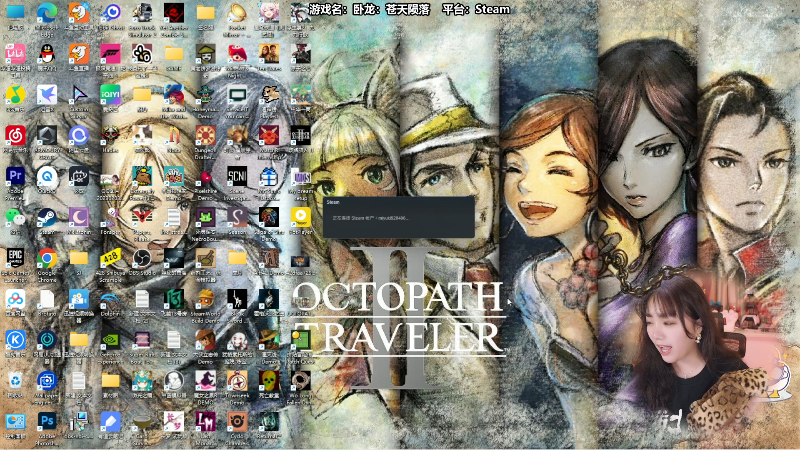Open the Pocket Mirror golden mirror icon
The image size is (800, 450).
[x=237, y=13]
